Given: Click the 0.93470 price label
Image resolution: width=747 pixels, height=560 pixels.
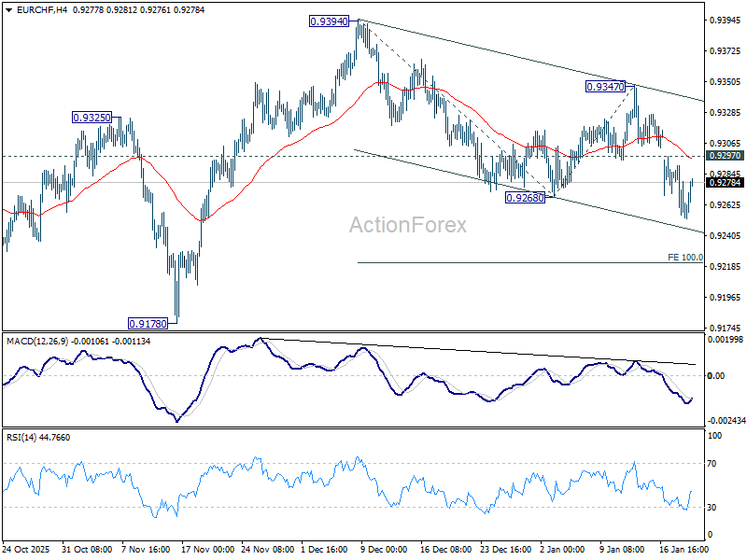Looking at the screenshot, I should [x=605, y=87].
